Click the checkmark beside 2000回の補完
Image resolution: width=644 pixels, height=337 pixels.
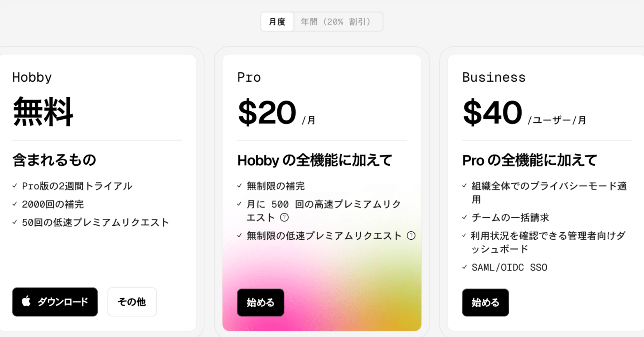14,204
